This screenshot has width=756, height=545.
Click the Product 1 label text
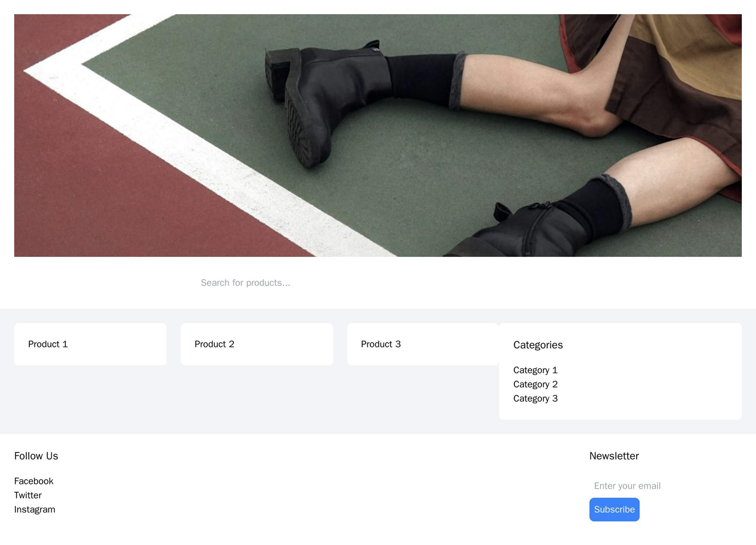49,344
